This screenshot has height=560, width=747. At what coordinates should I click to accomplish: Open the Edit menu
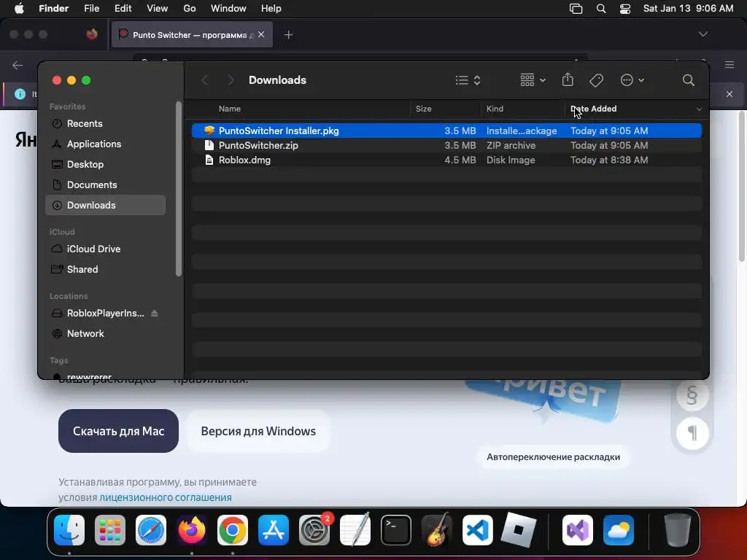tap(123, 9)
